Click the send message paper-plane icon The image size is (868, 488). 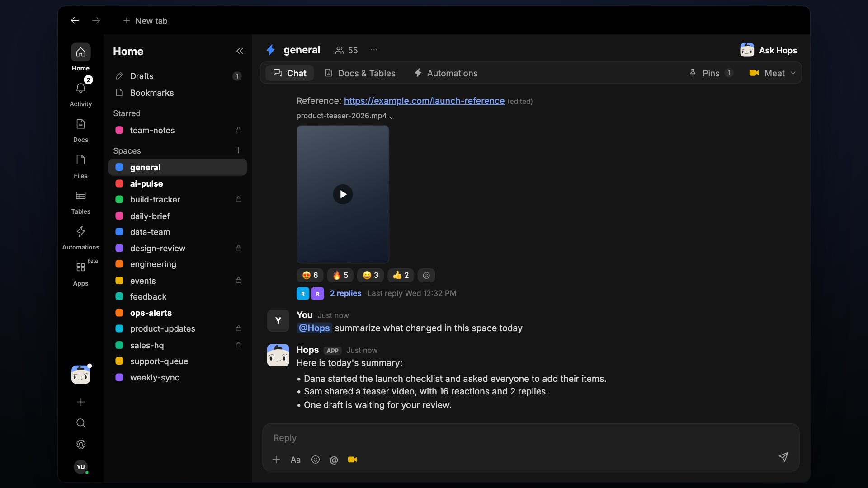tap(783, 456)
